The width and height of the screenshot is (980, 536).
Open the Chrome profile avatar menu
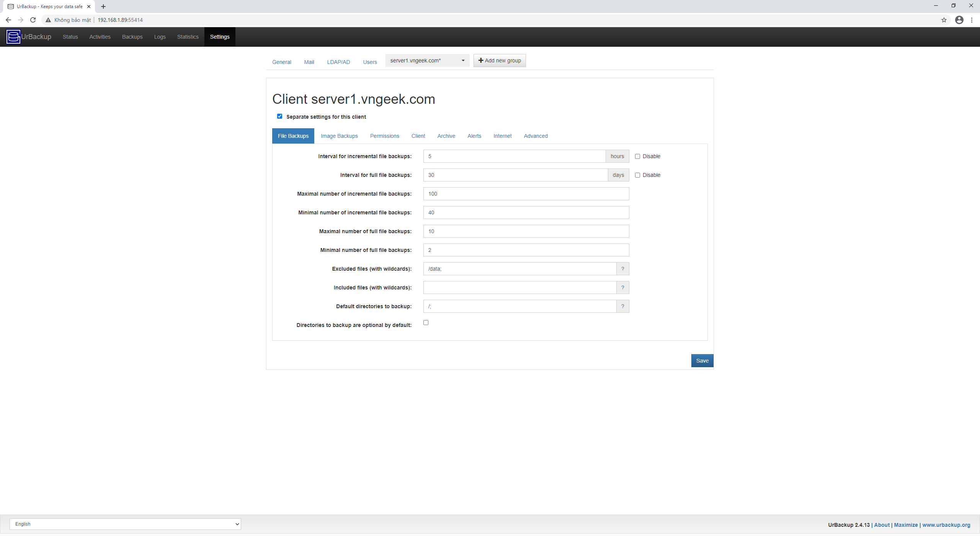pyautogui.click(x=959, y=20)
